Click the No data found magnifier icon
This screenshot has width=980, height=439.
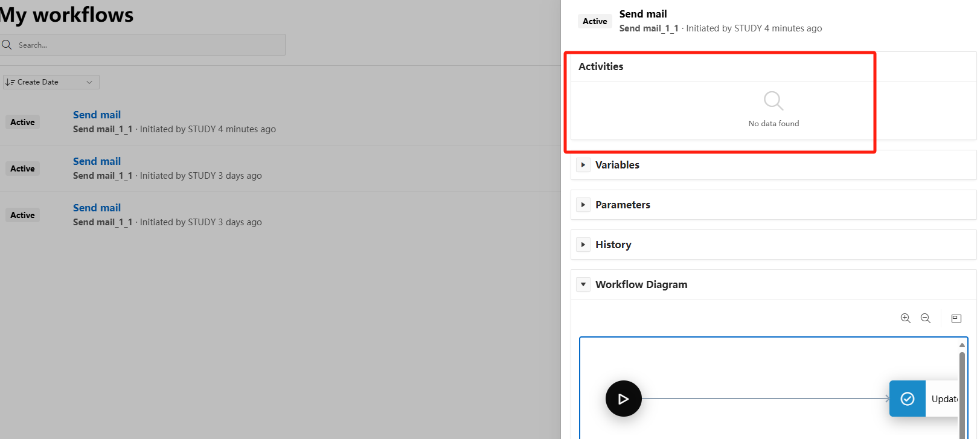click(x=773, y=100)
